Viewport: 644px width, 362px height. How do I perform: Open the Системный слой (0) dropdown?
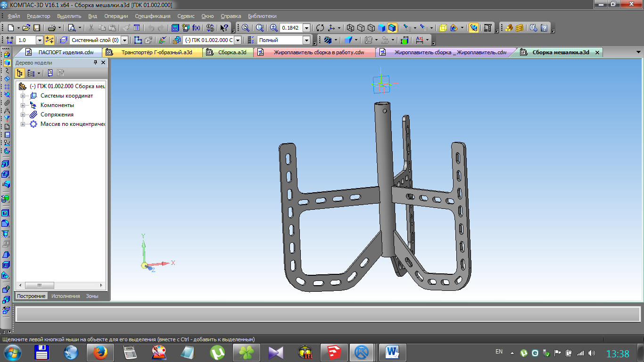point(124,40)
